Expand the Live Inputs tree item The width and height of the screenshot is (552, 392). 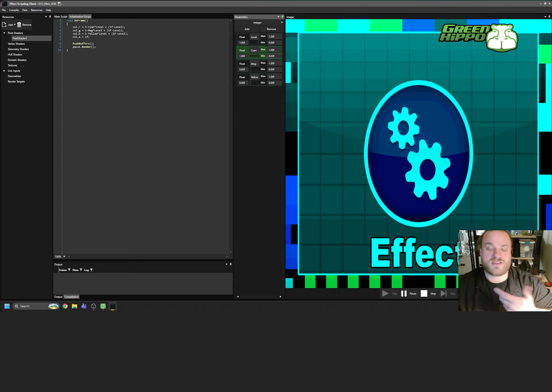pyautogui.click(x=4, y=71)
